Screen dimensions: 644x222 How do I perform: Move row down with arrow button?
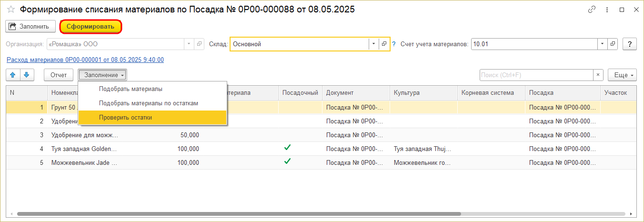[x=27, y=75]
